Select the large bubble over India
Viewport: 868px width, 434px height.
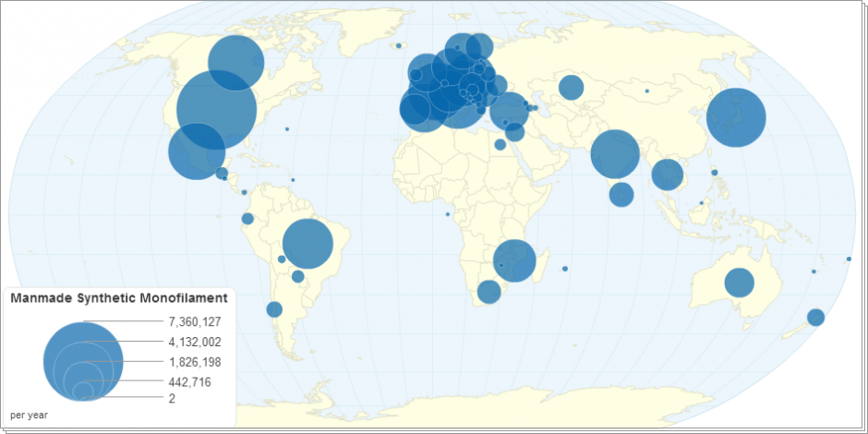point(615,154)
